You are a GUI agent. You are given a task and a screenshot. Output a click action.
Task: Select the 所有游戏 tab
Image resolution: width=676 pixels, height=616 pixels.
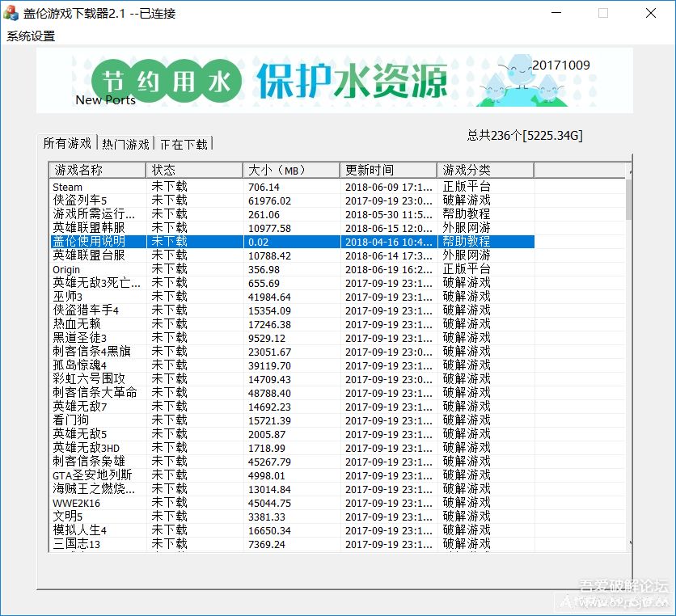(x=67, y=143)
